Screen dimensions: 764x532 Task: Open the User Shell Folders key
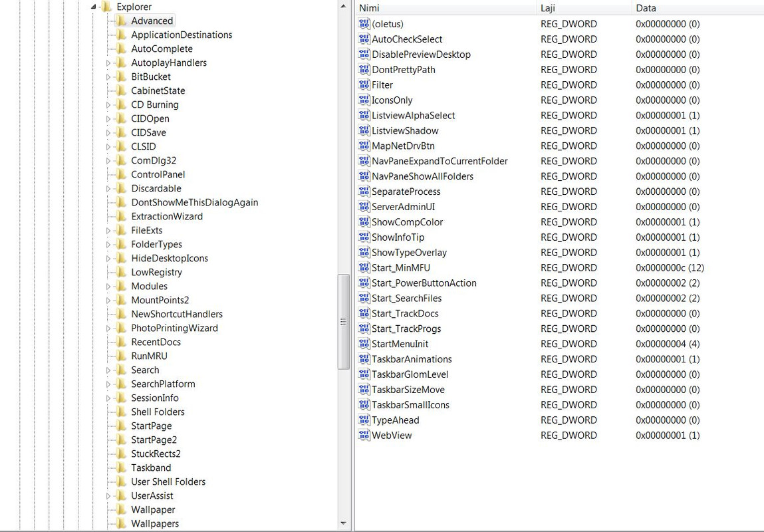(168, 482)
